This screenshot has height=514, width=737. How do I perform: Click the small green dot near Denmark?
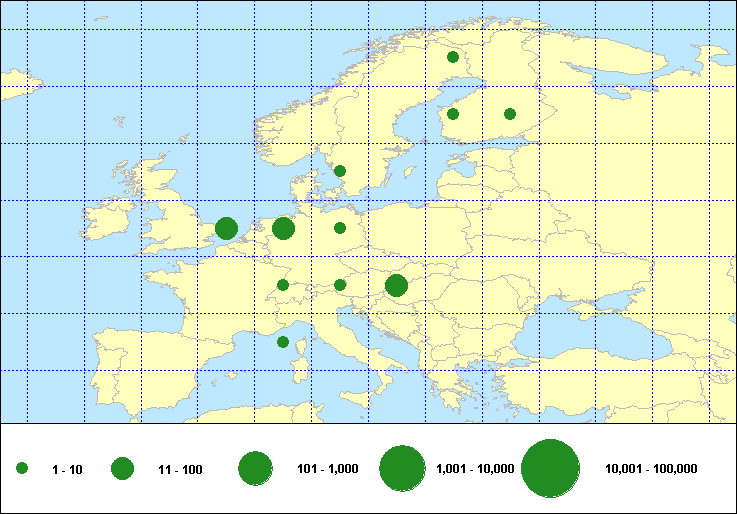[x=340, y=171]
